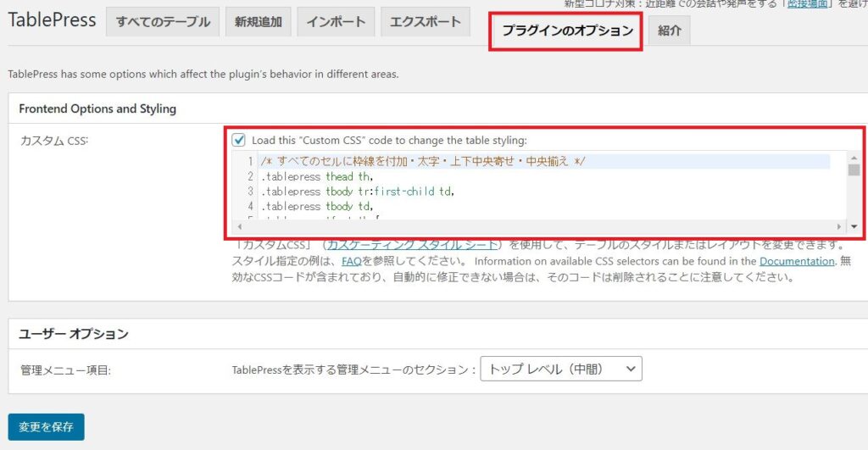Image resolution: width=868 pixels, height=450 pixels.
Task: Click the カスタム CSS: label
Action: 54,141
